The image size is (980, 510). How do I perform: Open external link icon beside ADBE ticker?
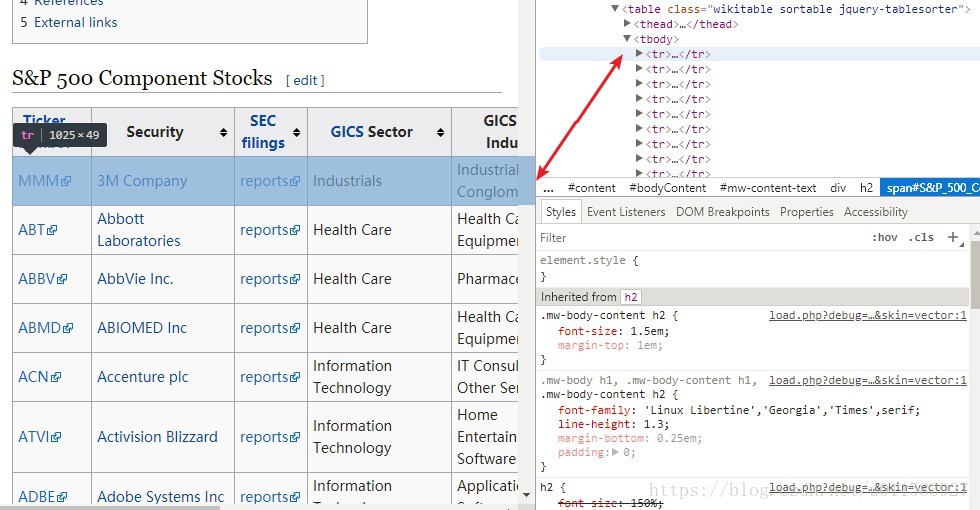point(62,498)
